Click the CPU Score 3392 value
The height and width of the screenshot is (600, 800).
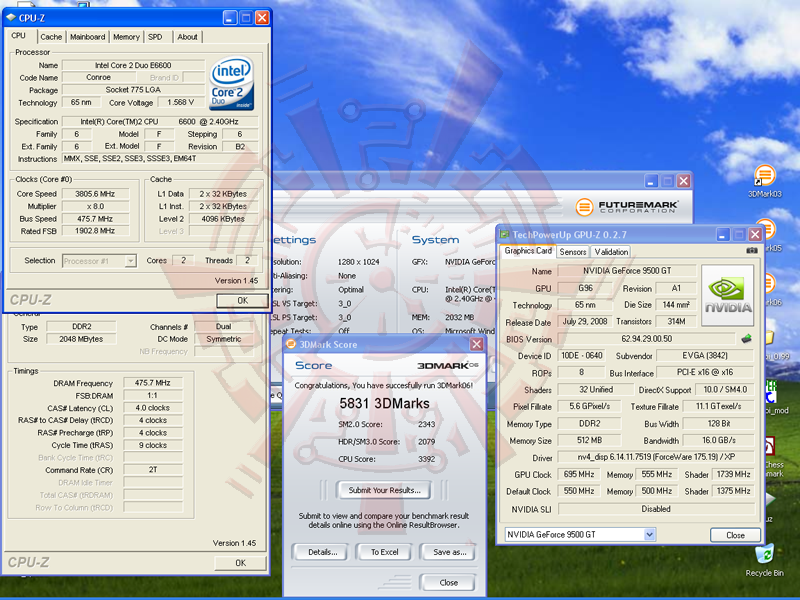[427, 459]
